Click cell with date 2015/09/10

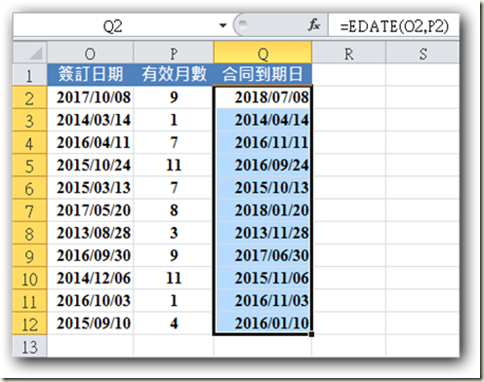point(90,324)
